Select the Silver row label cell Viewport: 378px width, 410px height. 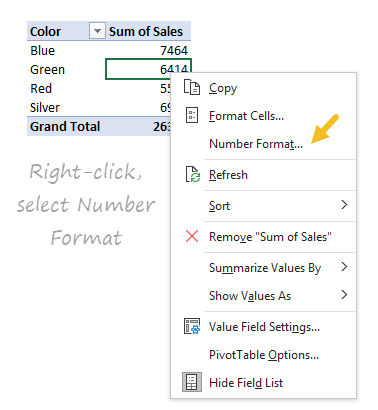(66, 107)
